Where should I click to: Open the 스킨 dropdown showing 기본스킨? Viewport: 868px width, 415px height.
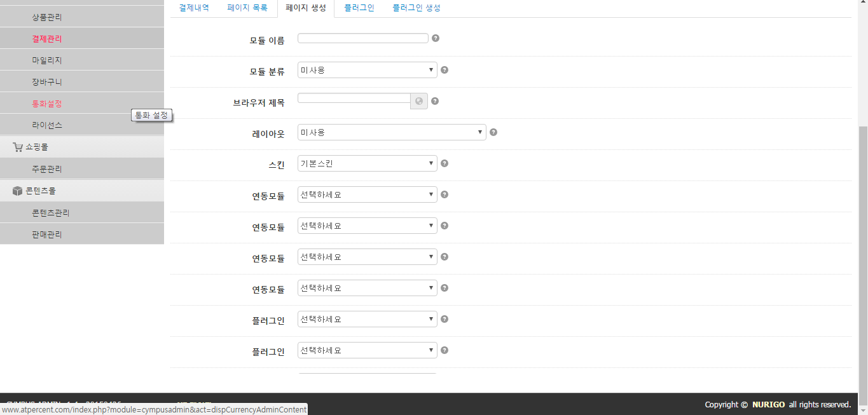tap(366, 163)
